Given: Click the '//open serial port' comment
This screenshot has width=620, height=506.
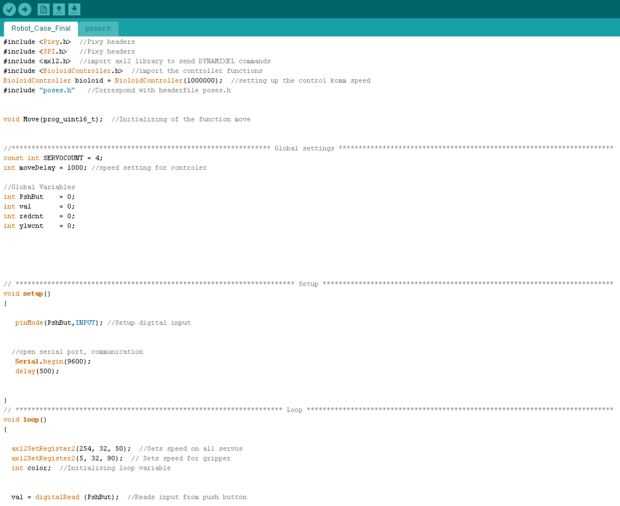Looking at the screenshot, I should click(77, 352).
